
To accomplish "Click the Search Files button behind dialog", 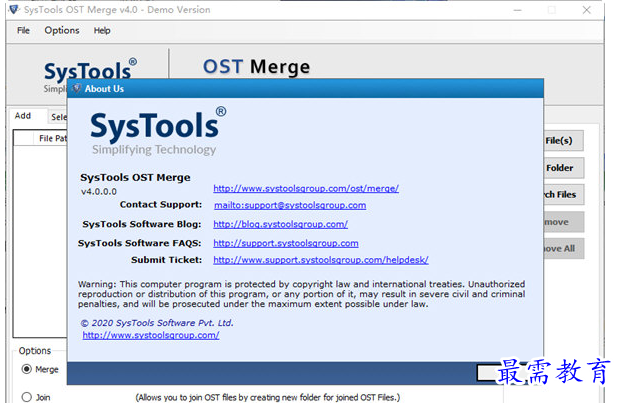I will 563,195.
